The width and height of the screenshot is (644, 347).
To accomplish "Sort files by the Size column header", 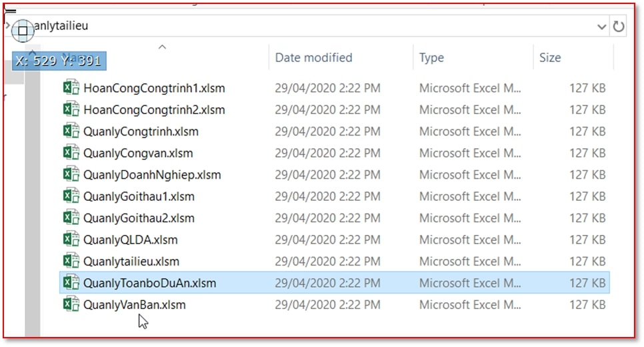I will (x=550, y=58).
